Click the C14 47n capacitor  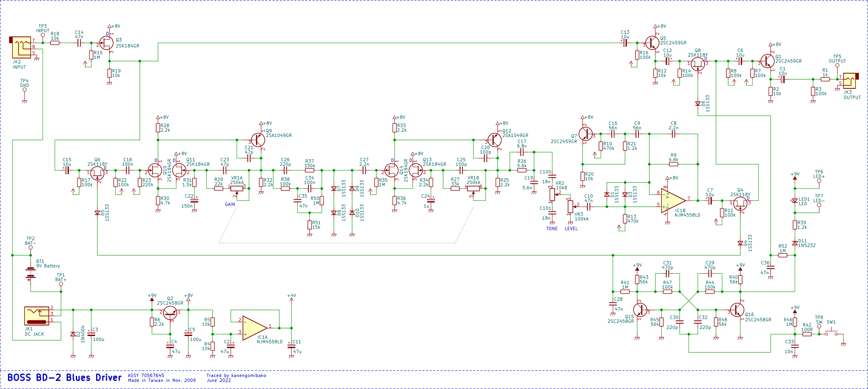79,43
